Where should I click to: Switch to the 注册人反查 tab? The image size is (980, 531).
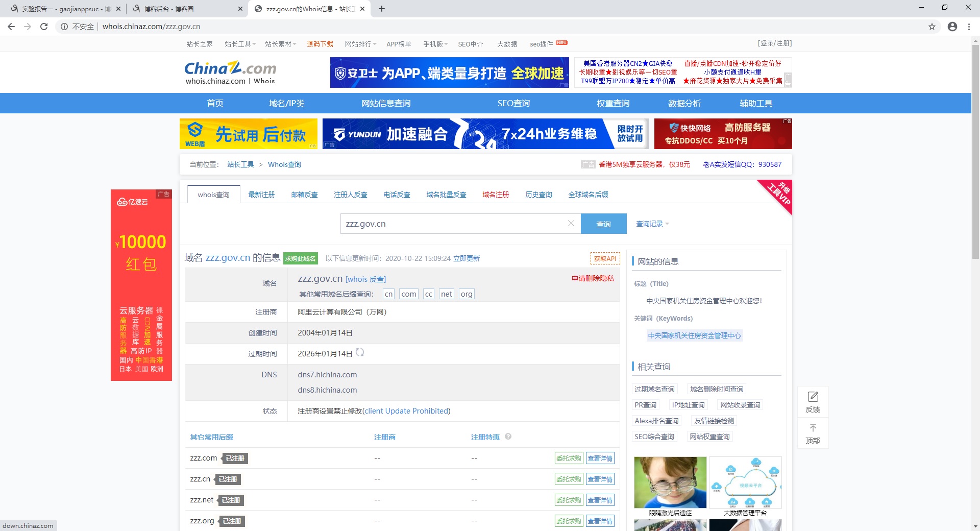coord(351,195)
